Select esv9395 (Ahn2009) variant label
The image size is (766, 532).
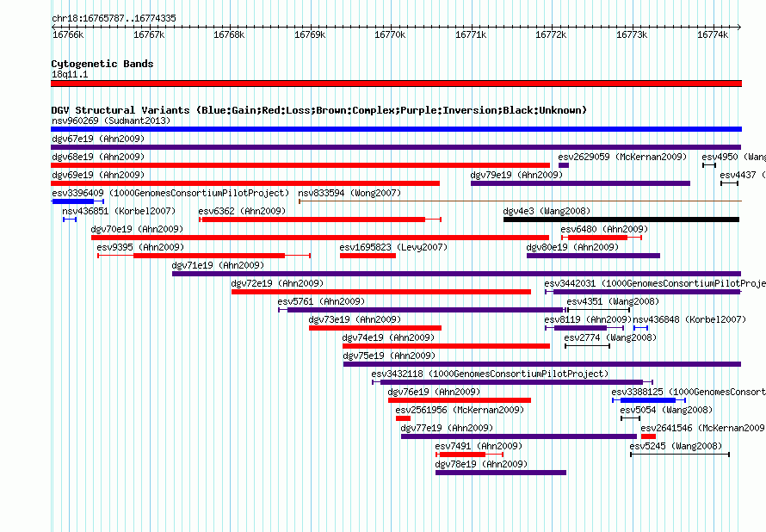click(140, 247)
